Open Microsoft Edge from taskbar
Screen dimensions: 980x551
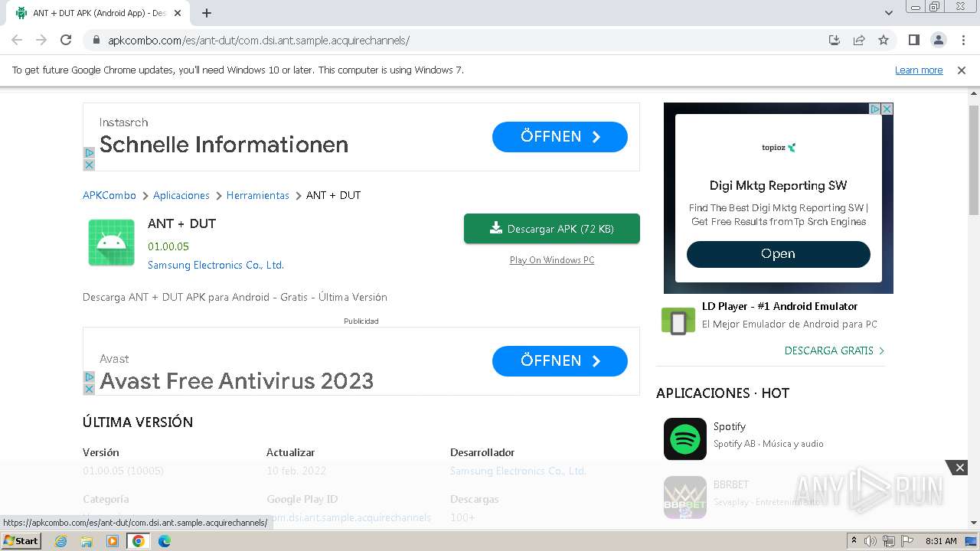click(x=165, y=541)
